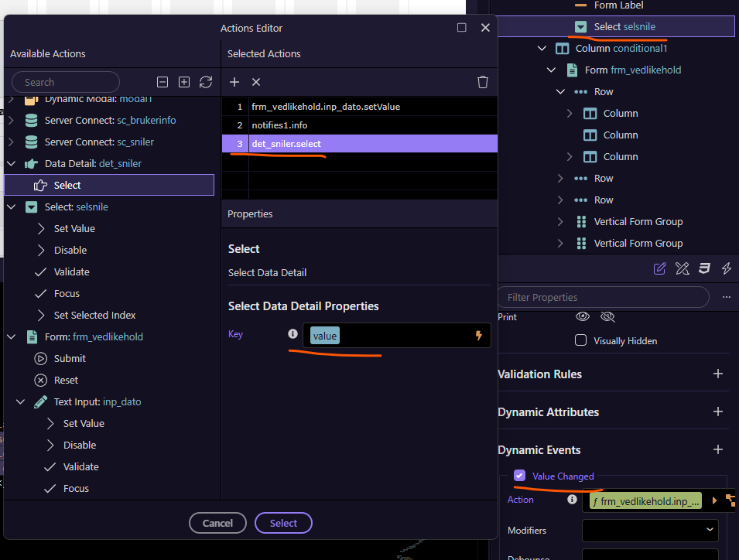Select action row det_sniler.select
739x560 pixels.
(x=360, y=144)
